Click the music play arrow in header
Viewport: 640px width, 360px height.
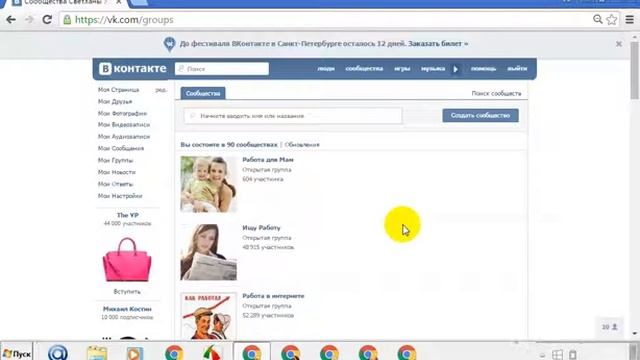pyautogui.click(x=456, y=69)
